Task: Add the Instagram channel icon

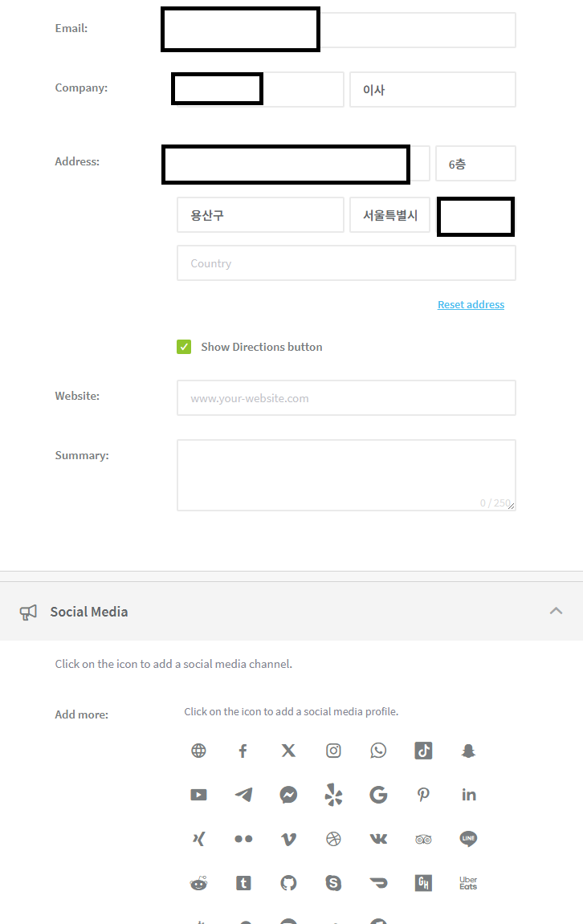Action: click(333, 751)
